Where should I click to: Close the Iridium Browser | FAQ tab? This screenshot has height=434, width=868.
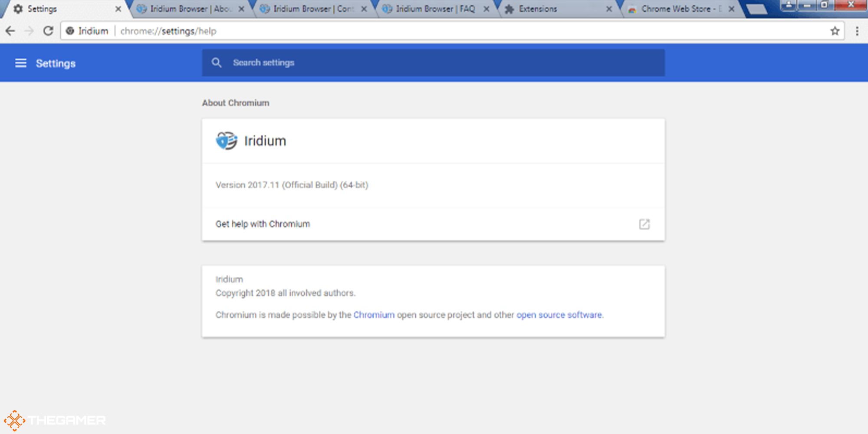[487, 9]
